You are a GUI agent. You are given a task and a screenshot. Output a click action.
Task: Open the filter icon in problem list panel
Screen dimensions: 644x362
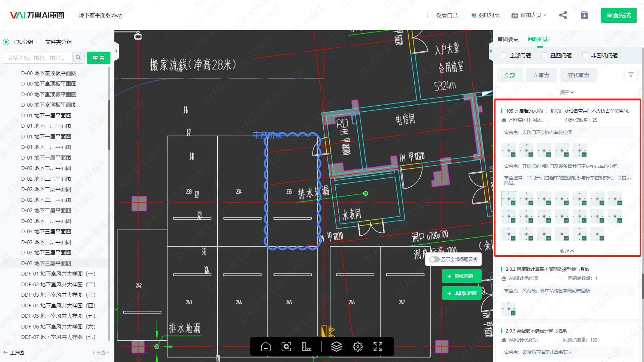point(631,74)
